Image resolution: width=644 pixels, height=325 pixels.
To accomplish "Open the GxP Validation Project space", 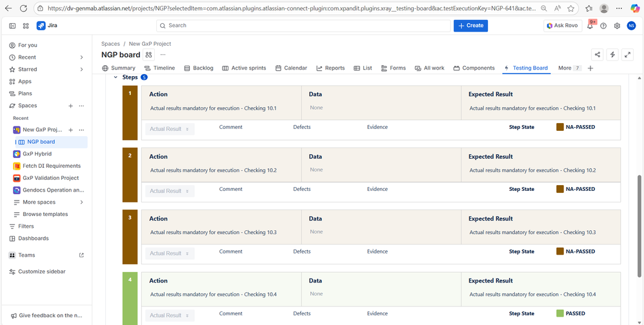I will (50, 178).
